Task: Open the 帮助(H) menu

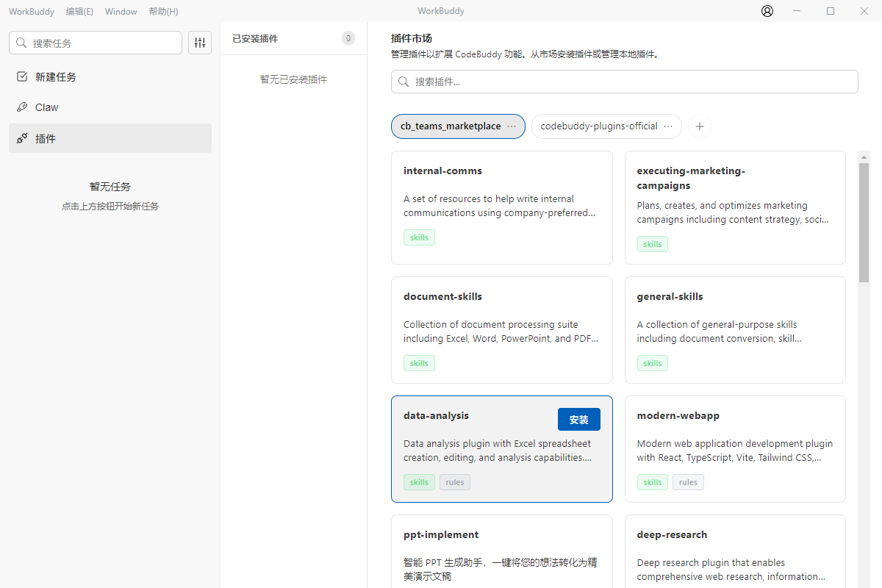Action: [x=163, y=12]
